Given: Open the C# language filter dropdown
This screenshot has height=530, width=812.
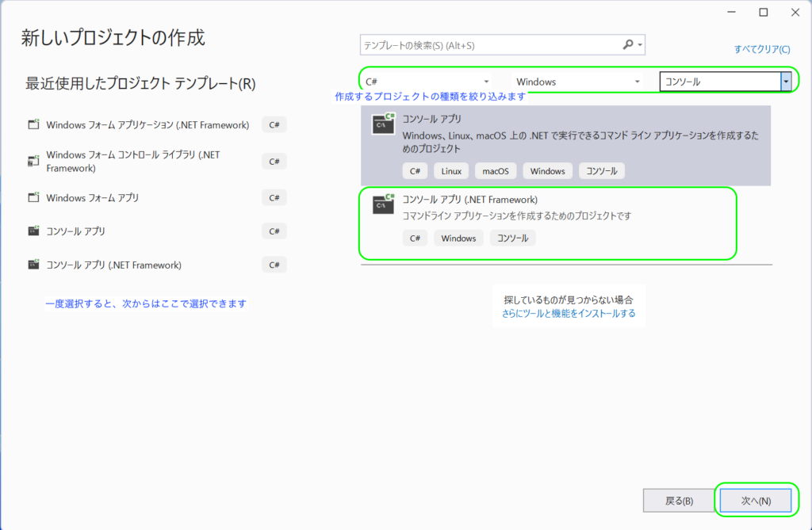Looking at the screenshot, I should pos(426,82).
